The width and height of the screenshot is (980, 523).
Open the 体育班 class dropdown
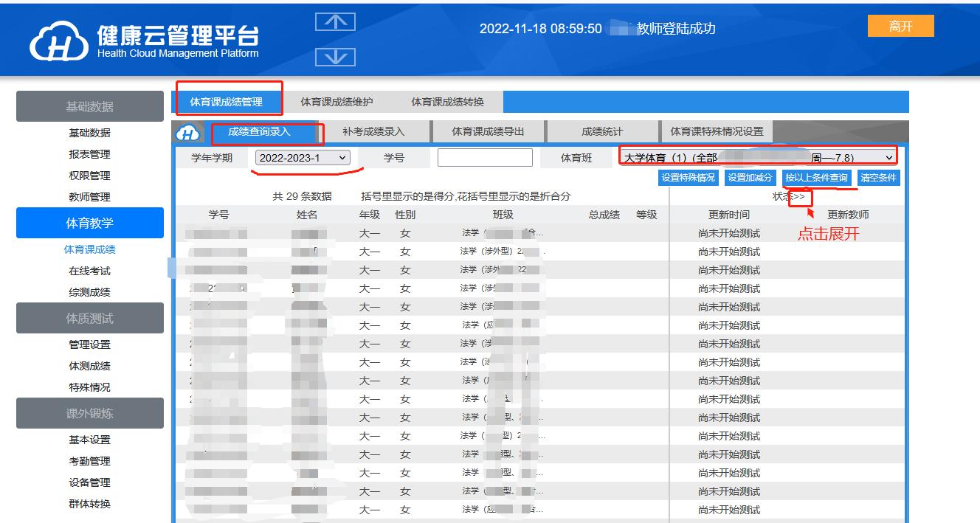(x=758, y=158)
